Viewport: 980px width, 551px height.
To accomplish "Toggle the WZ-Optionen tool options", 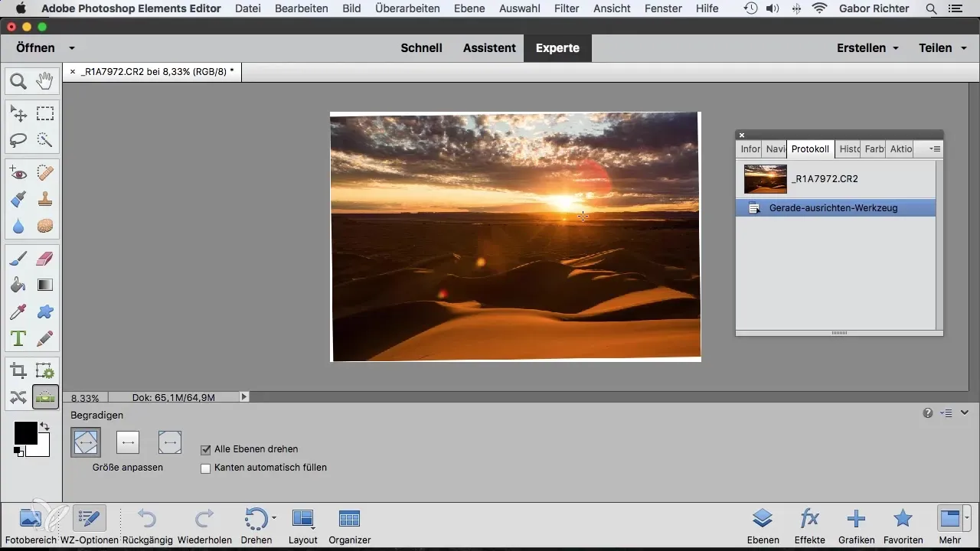I will (x=90, y=526).
